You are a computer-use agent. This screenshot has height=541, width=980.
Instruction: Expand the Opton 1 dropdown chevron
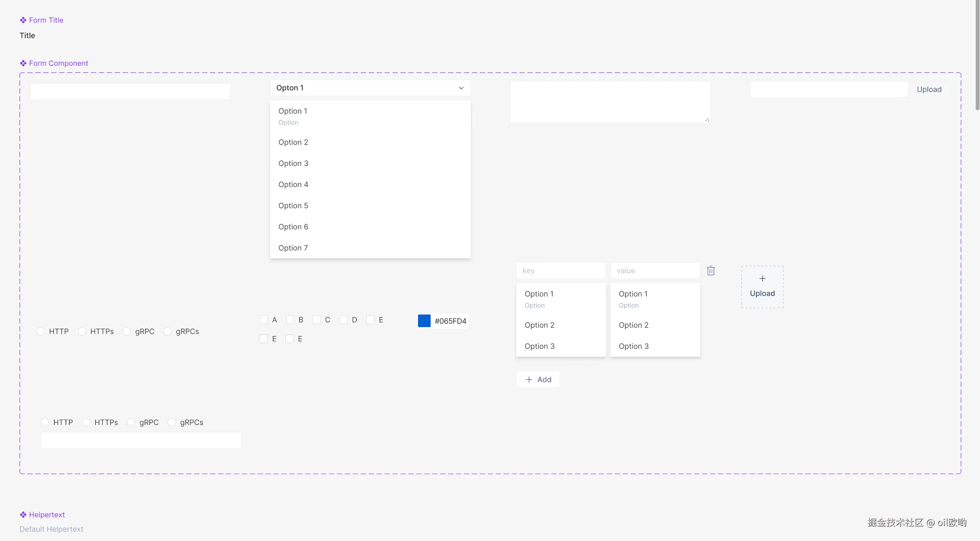click(x=461, y=88)
